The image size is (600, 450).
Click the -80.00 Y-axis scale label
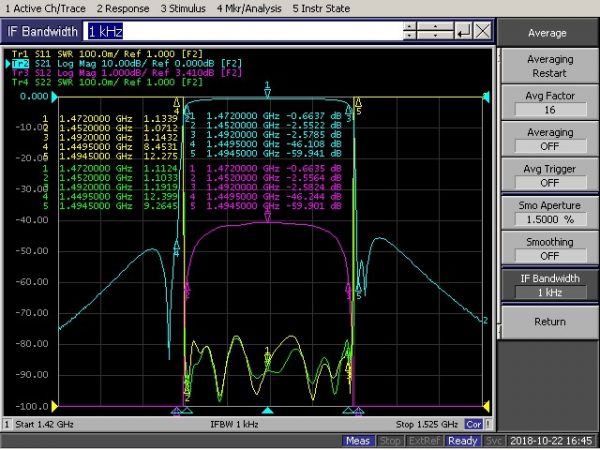32,344
